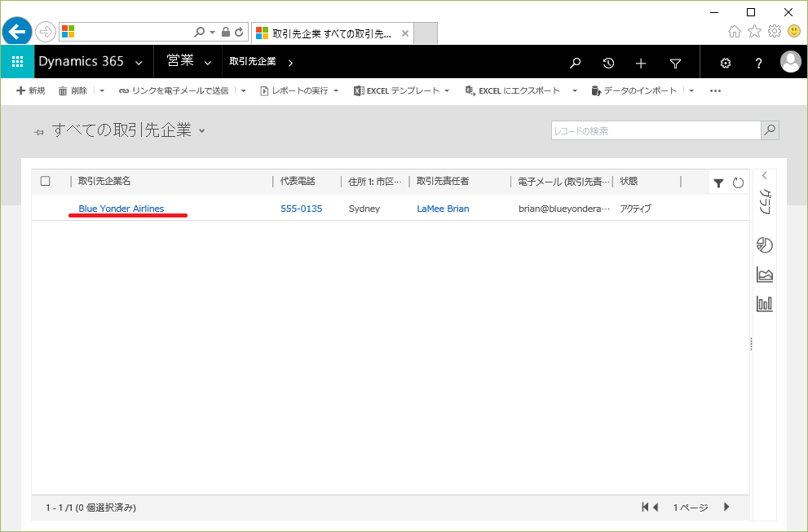Open the search magnifier in the black navigation bar

point(575,63)
